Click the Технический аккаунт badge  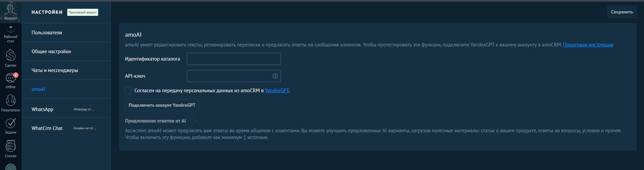tap(83, 12)
